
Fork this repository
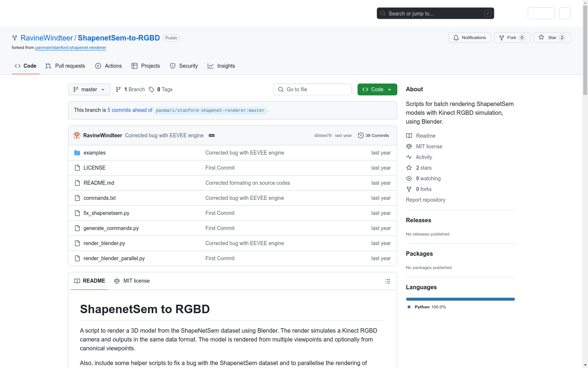pyautogui.click(x=512, y=38)
